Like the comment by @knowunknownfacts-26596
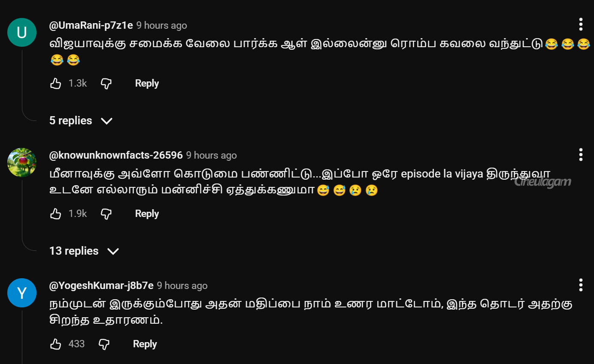Viewport: 594px width, 364px height. (56, 214)
